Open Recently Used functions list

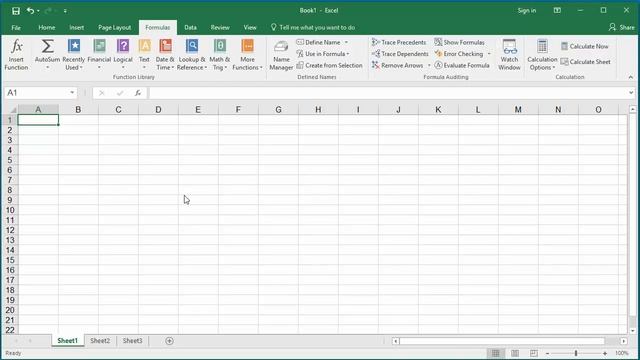pos(73,54)
